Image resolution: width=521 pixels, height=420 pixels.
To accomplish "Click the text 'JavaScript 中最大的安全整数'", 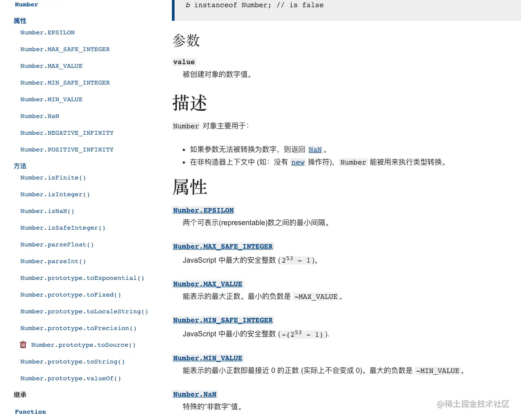I will 229,260.
